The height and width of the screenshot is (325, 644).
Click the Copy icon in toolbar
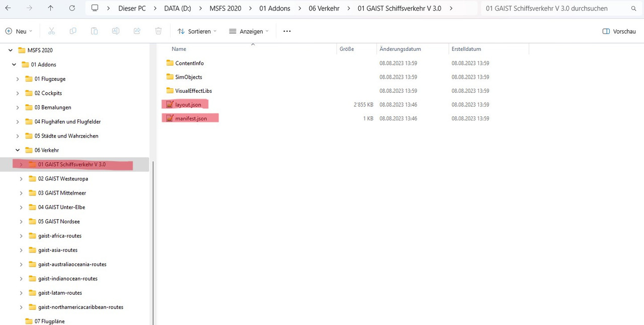(73, 31)
